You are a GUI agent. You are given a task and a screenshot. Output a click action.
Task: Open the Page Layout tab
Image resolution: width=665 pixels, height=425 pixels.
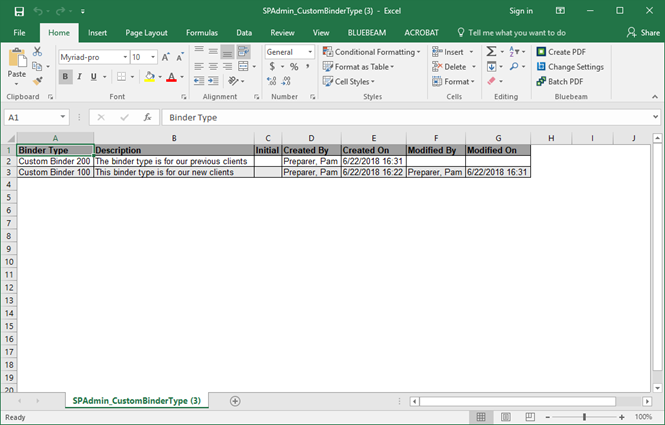[x=146, y=33]
